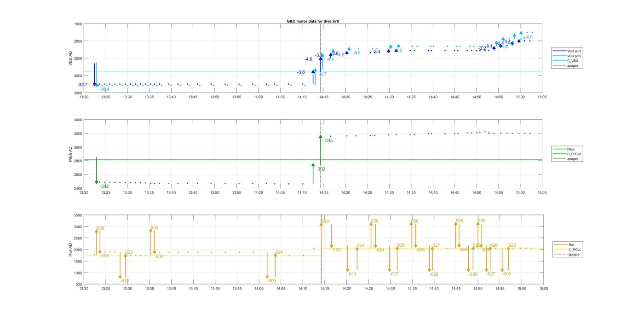Viewport: 644px width, 319px height.
Task: Click the '-604' roll data label
Action: pyautogui.click(x=159, y=256)
